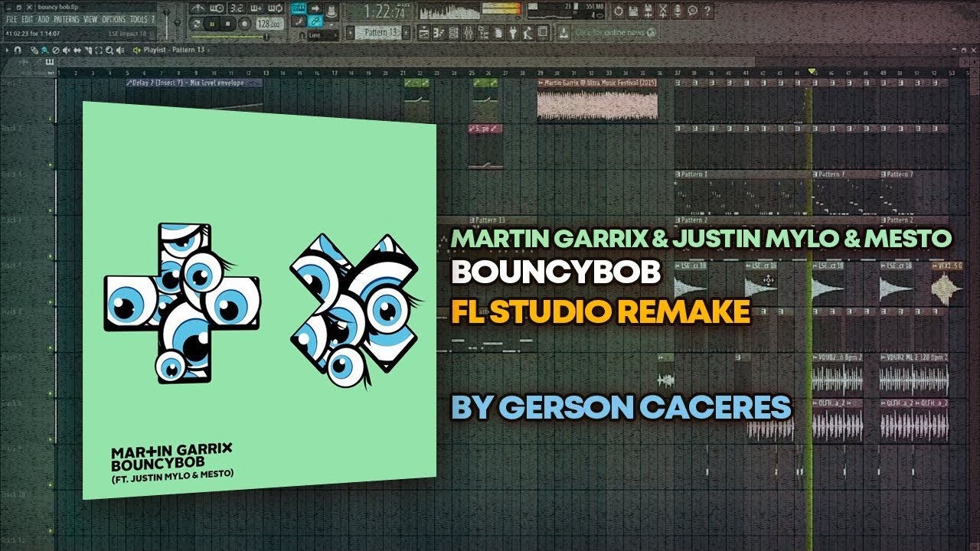Toggle the metronome button
Image resolution: width=980 pixels, height=551 pixels.
pyautogui.click(x=198, y=8)
